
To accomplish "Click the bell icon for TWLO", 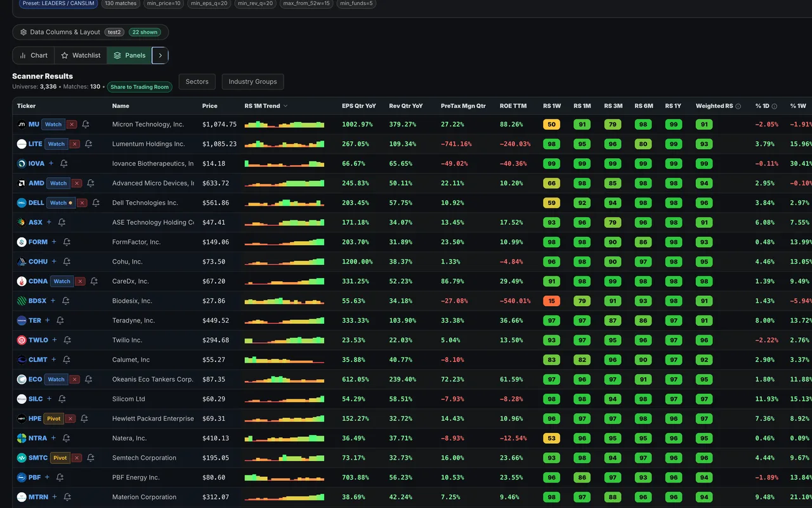I will coord(67,340).
